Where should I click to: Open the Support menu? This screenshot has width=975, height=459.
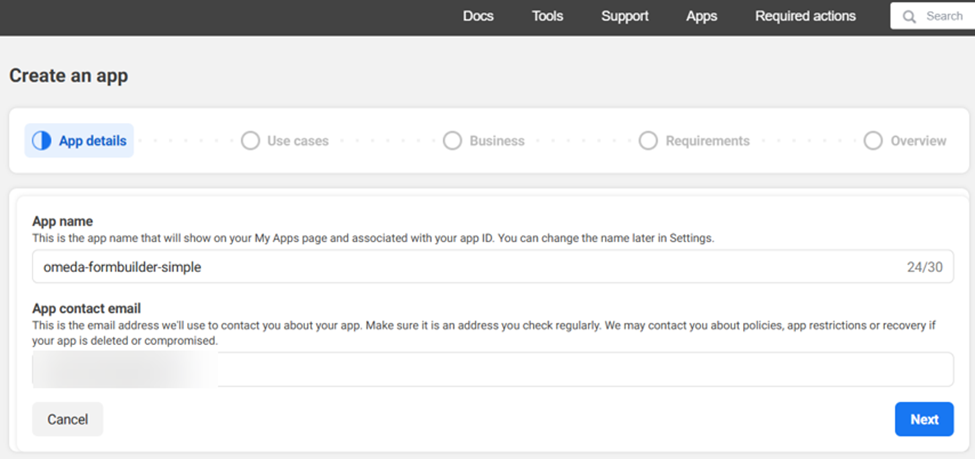pos(625,16)
